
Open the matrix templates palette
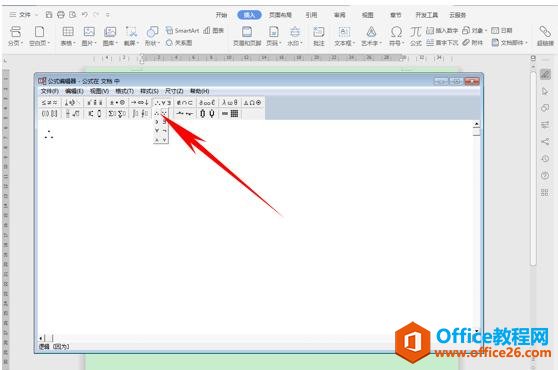230,113
